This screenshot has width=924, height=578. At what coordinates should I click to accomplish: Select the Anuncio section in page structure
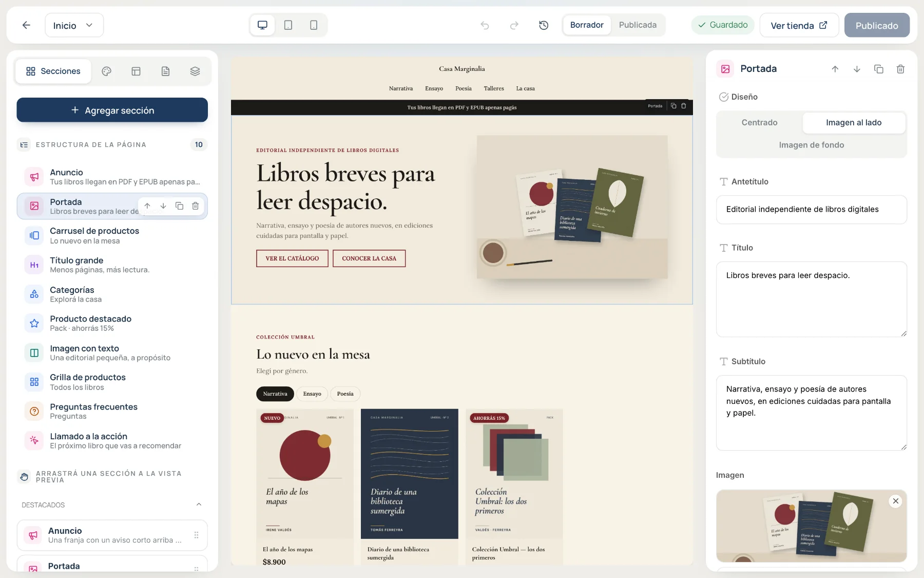coord(112,177)
